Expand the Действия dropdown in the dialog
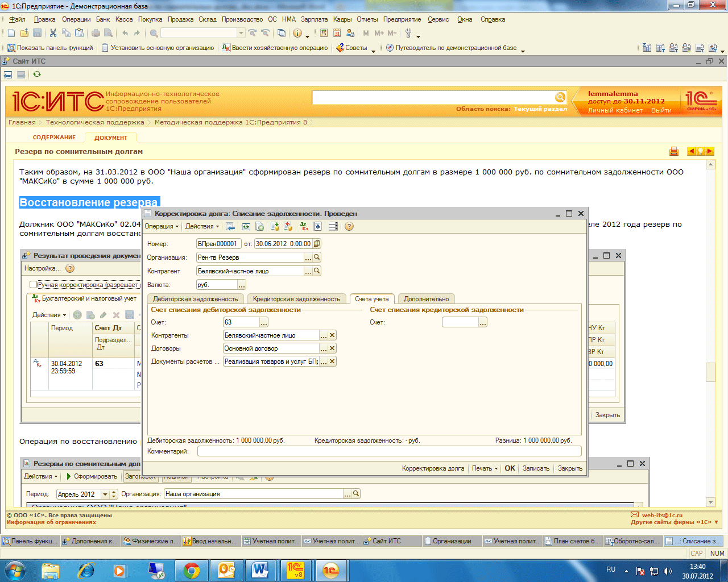The image size is (728, 582). pos(202,226)
